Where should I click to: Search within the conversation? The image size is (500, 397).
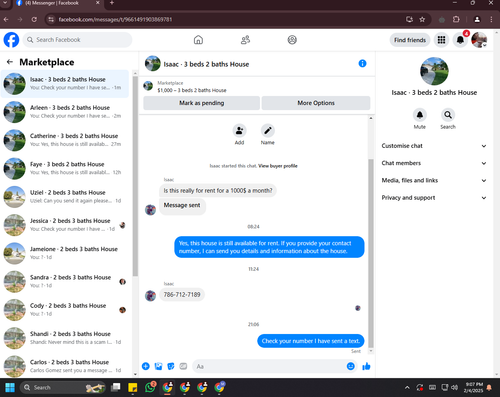click(448, 115)
